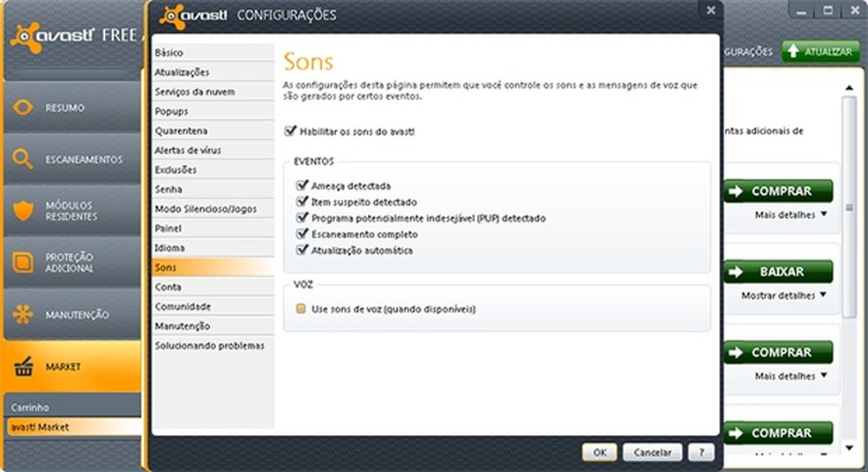Select the Idioma settings tab
868x472 pixels.
pyautogui.click(x=170, y=248)
